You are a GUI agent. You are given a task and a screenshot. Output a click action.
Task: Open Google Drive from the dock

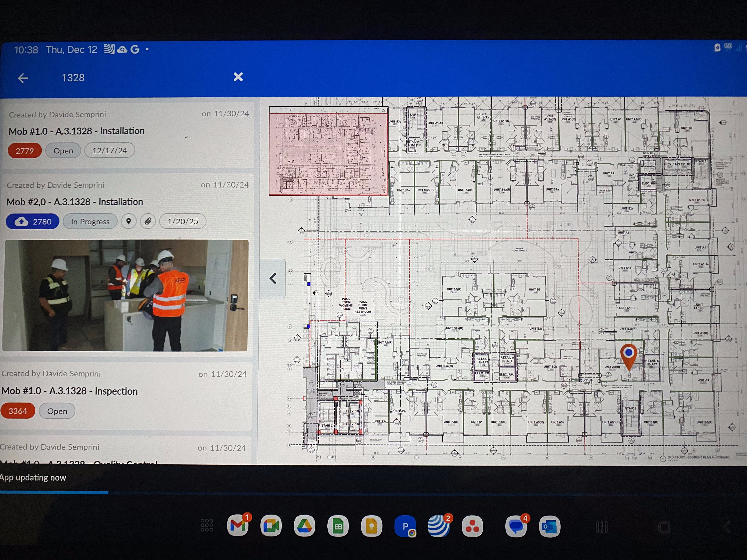(x=305, y=526)
